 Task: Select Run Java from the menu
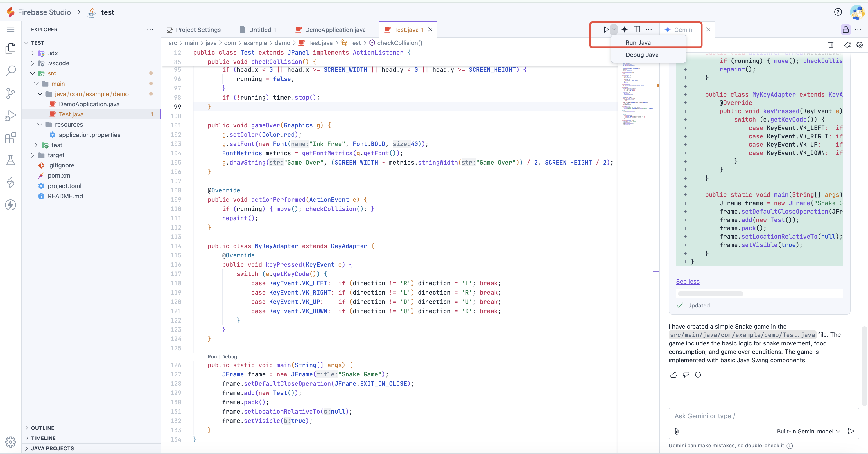[x=638, y=42]
